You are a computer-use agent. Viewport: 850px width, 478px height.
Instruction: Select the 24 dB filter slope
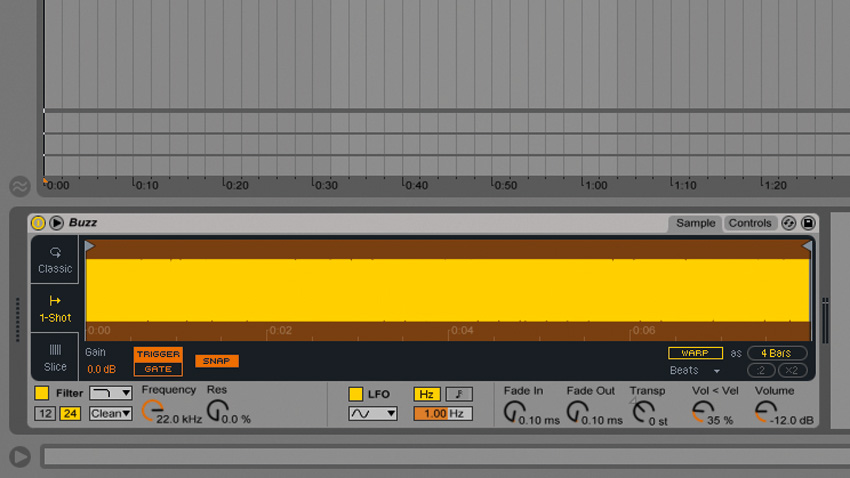pyautogui.click(x=70, y=414)
